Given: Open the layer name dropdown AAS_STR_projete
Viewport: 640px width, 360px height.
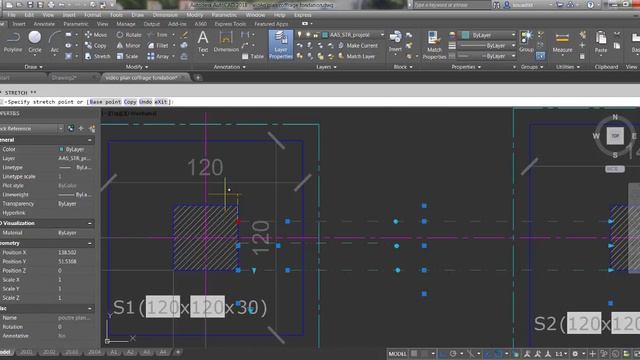Looking at the screenshot, I should point(353,35).
